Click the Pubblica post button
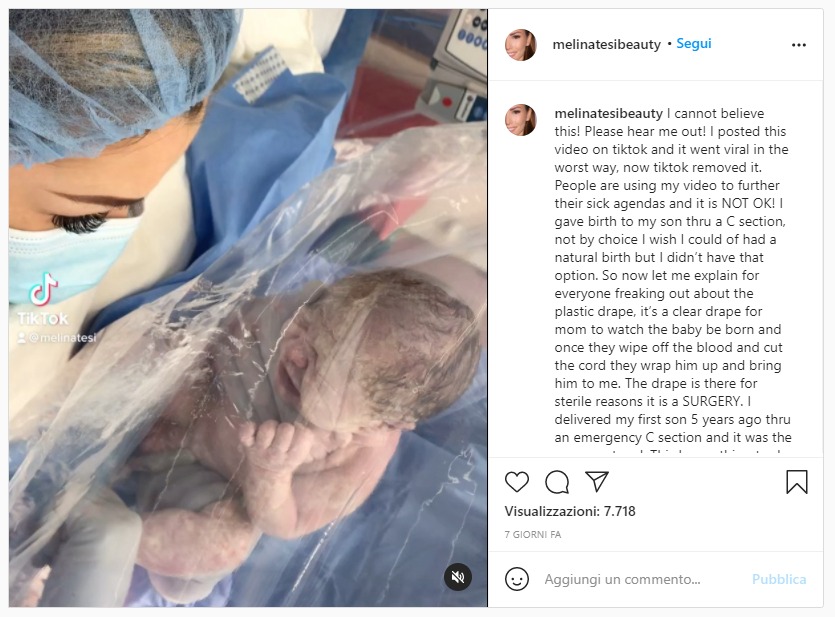This screenshot has height=617, width=835. tap(779, 579)
